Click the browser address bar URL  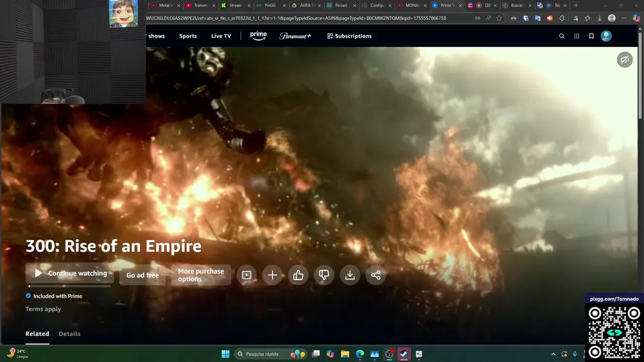pos(296,18)
